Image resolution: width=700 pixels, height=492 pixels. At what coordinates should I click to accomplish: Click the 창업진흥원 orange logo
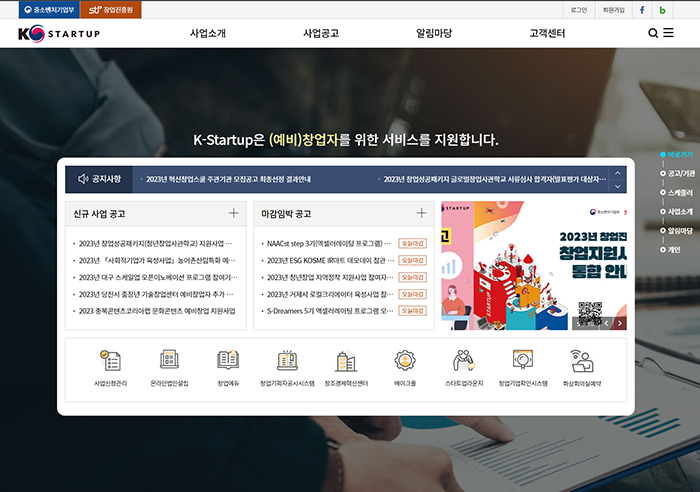(111, 9)
